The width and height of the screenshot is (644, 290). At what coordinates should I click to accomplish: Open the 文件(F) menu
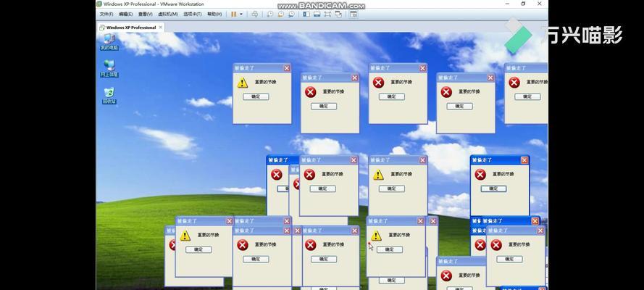106,14
